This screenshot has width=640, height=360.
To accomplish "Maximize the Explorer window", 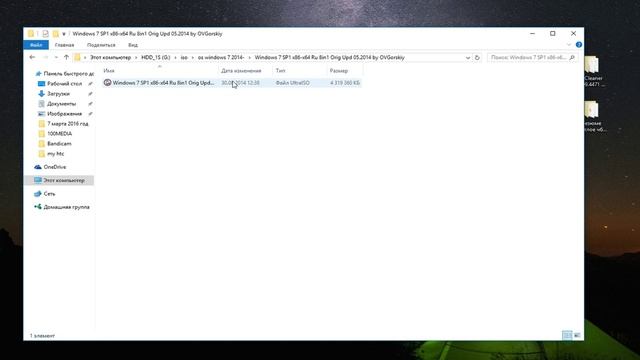I will point(553,33).
